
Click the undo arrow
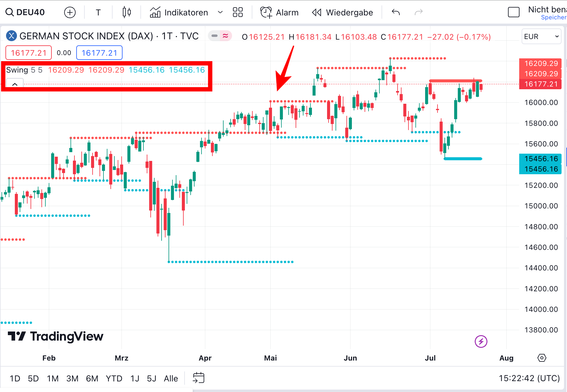[396, 12]
